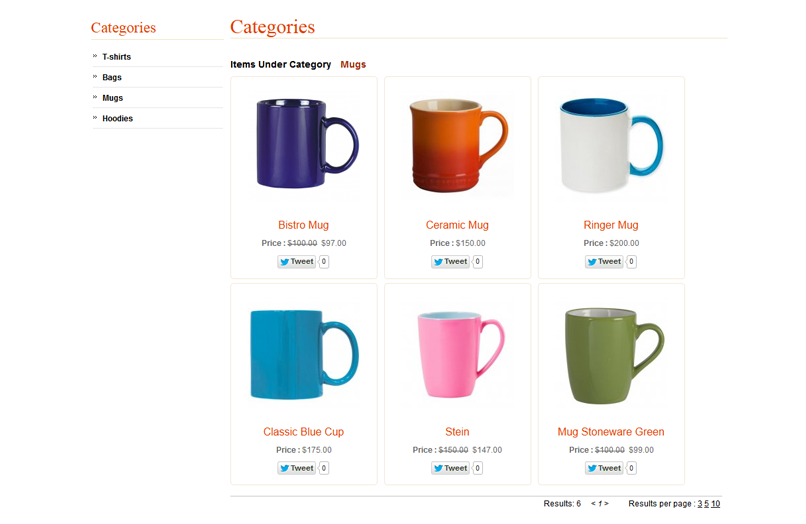Tweet the Stein pink mug
Image resolution: width=806 pixels, height=524 pixels.
pos(450,468)
